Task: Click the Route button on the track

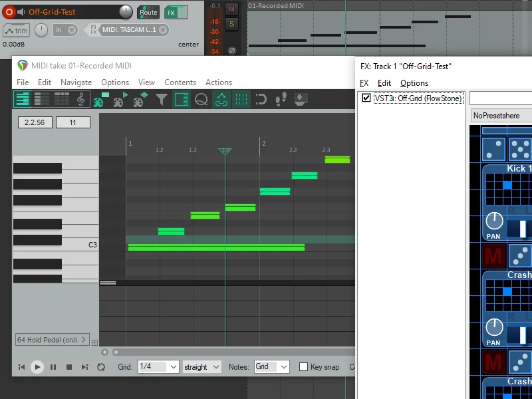Action: tap(148, 12)
